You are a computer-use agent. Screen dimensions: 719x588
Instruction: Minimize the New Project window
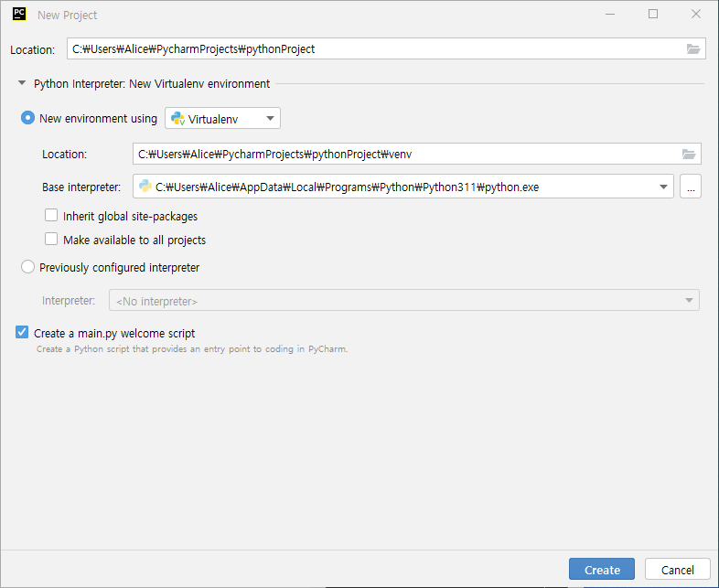click(610, 15)
